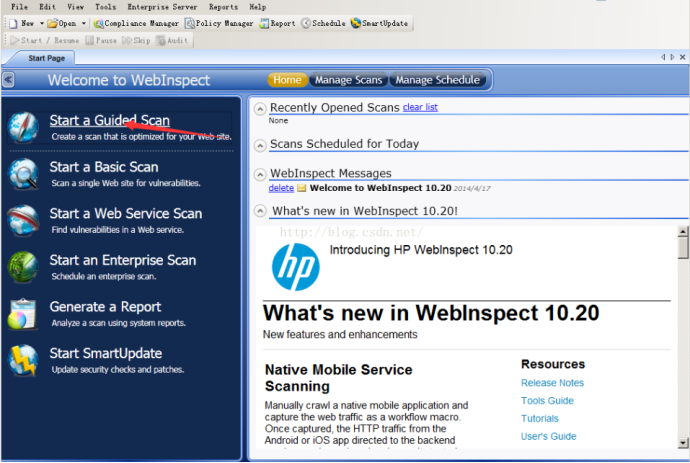Click Generate a Report link
Image resolution: width=690 pixels, height=463 pixels.
point(105,307)
